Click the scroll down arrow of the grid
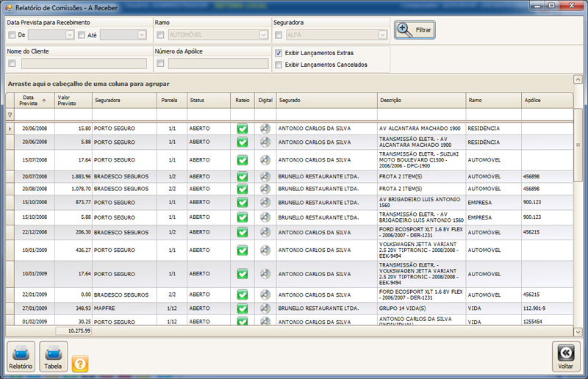This screenshot has width=588, height=379. [578, 332]
